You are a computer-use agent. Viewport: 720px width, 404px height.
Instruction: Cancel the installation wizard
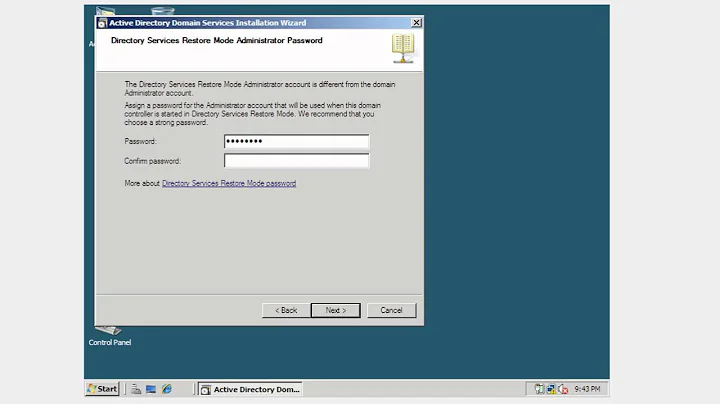click(x=391, y=310)
